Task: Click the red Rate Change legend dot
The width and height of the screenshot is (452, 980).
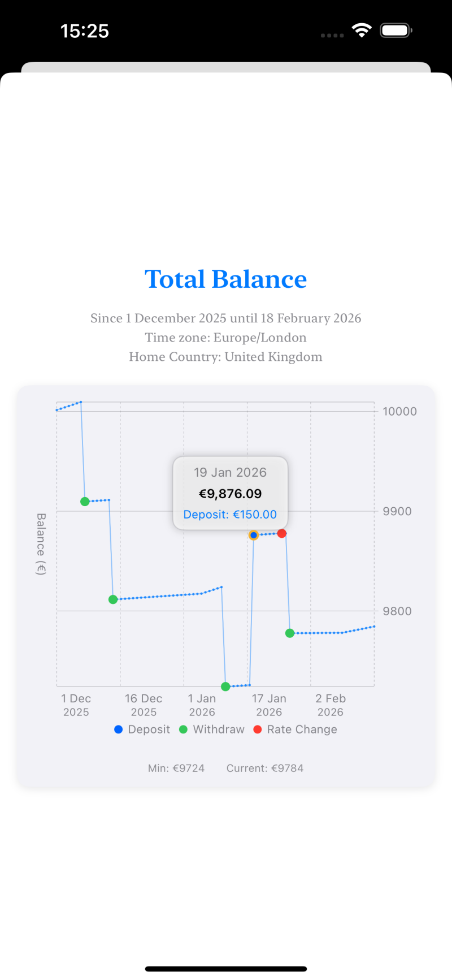Action: click(x=258, y=729)
